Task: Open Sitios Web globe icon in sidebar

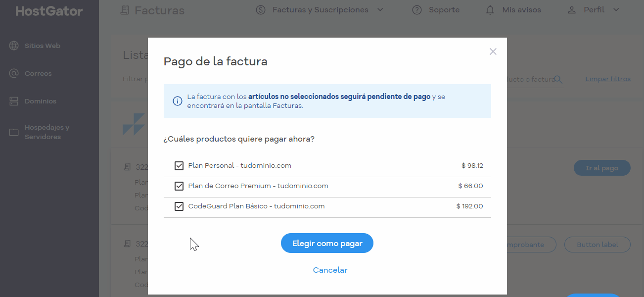Action: (14, 46)
